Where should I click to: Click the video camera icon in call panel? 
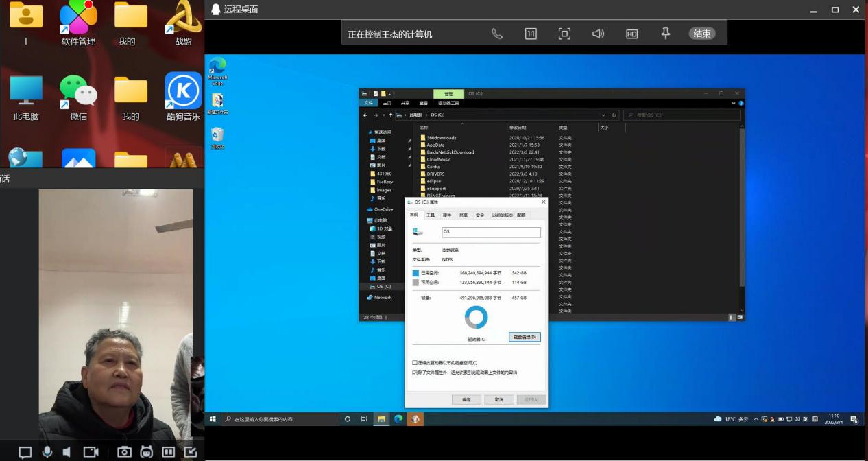click(91, 451)
